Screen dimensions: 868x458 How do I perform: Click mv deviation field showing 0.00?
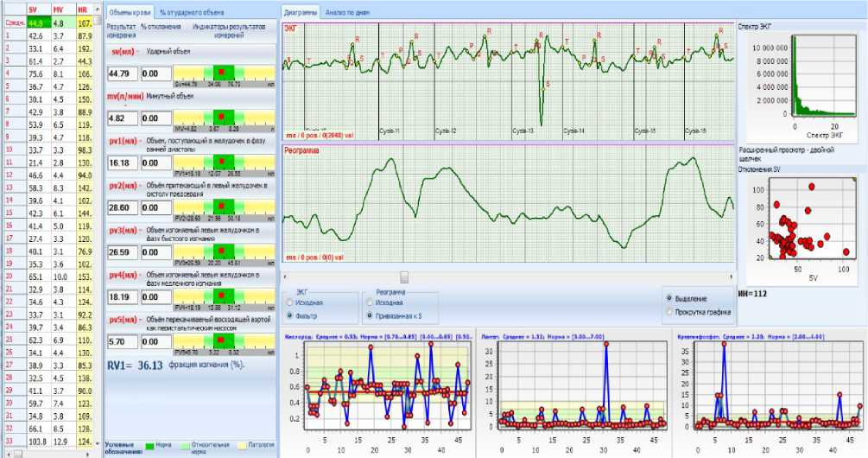(155, 118)
